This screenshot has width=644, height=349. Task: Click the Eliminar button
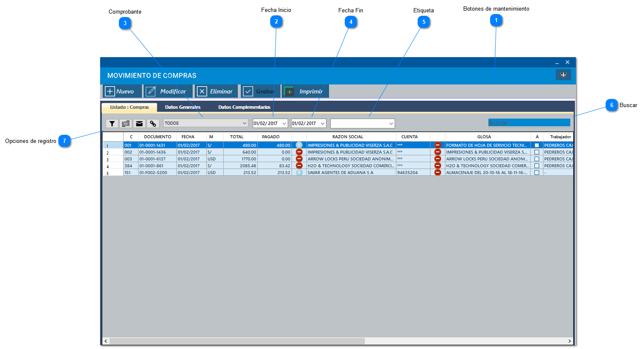pos(216,91)
